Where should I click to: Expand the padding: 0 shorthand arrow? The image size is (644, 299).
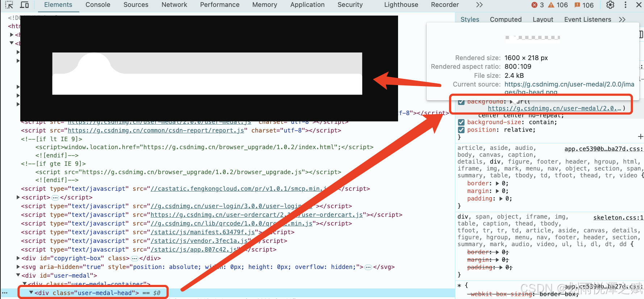tap(501, 199)
